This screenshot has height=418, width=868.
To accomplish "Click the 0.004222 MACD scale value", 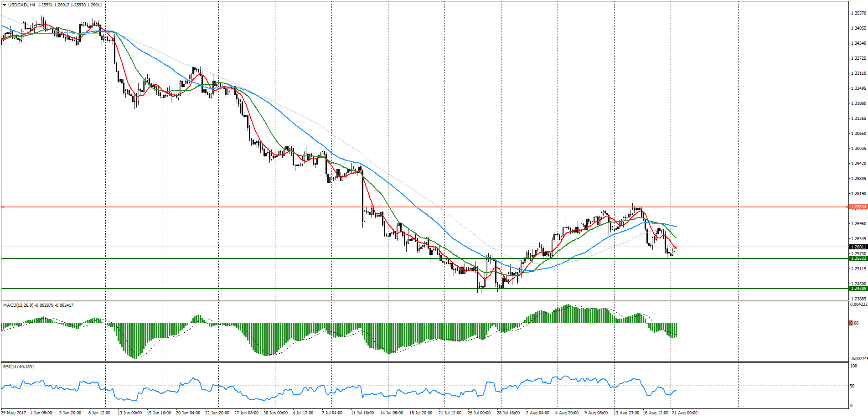I will click(x=858, y=304).
